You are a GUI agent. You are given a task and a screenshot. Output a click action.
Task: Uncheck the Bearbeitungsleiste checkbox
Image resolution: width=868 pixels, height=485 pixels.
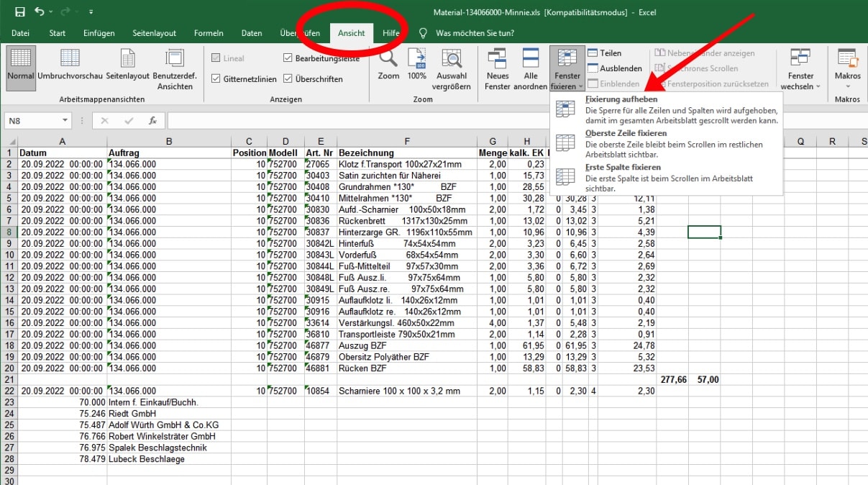pyautogui.click(x=288, y=58)
